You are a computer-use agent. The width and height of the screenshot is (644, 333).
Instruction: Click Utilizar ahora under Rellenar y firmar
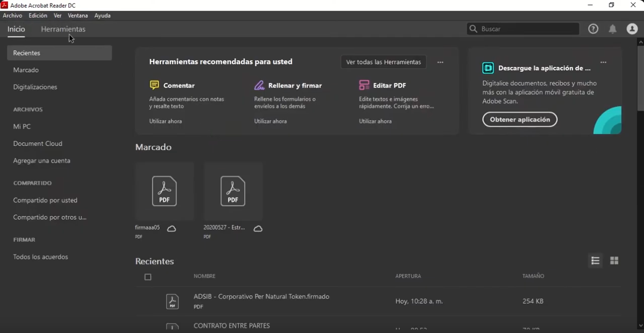pyautogui.click(x=270, y=122)
